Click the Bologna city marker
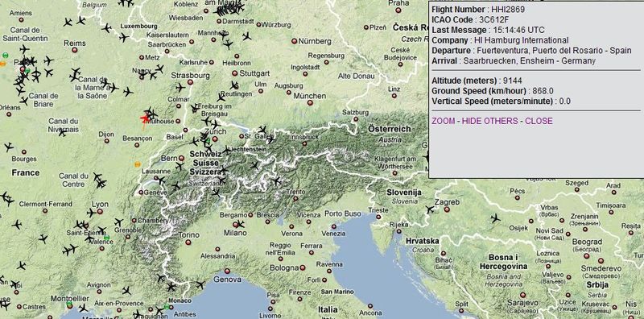 click(303, 267)
